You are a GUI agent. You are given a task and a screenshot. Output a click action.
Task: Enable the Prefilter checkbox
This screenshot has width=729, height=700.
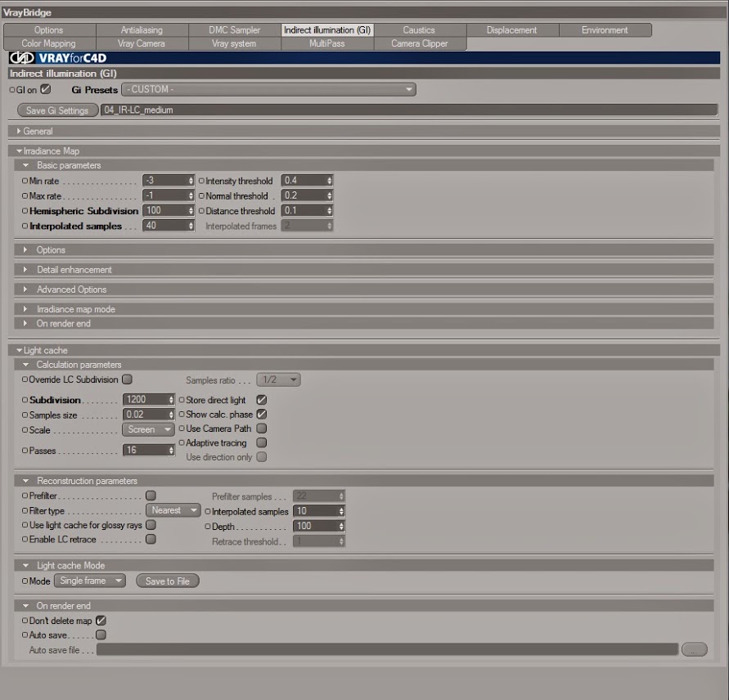tap(151, 496)
